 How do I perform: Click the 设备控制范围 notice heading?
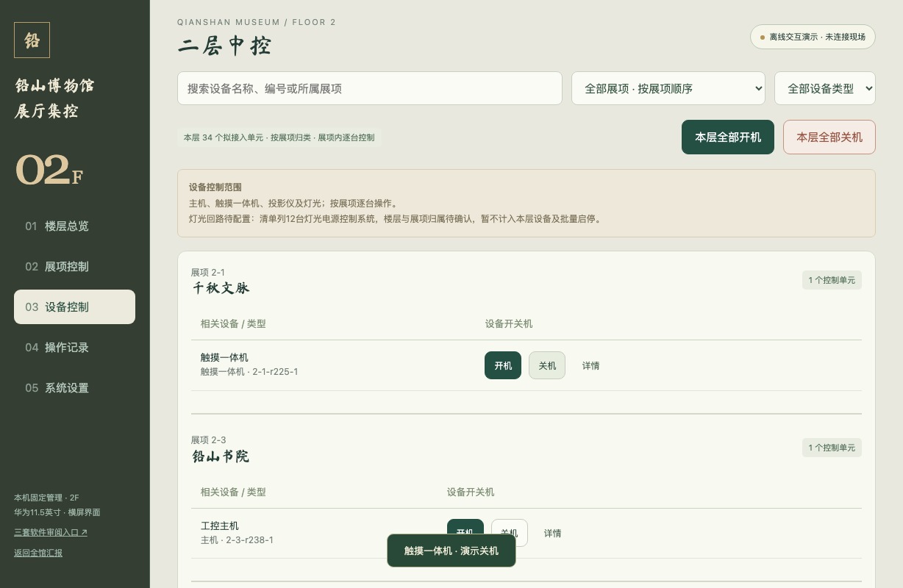[x=215, y=187]
